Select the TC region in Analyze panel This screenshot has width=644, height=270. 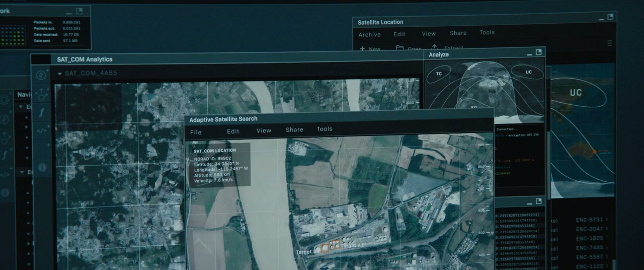click(439, 74)
